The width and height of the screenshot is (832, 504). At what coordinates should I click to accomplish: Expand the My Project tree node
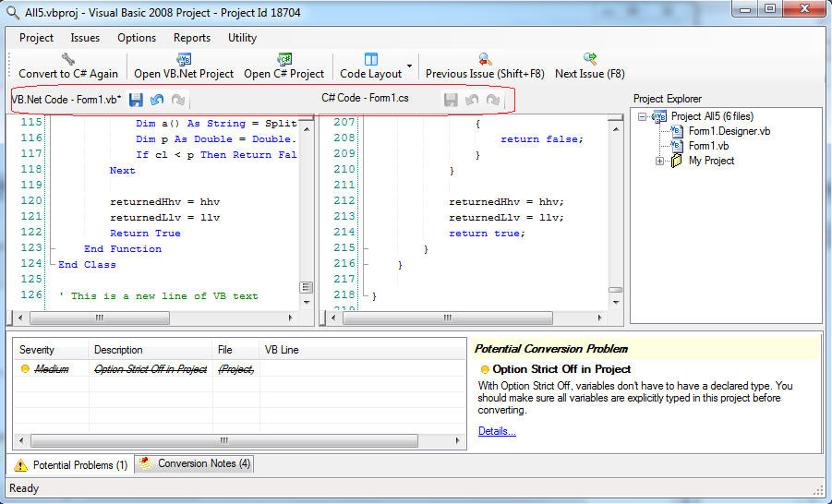click(x=660, y=162)
